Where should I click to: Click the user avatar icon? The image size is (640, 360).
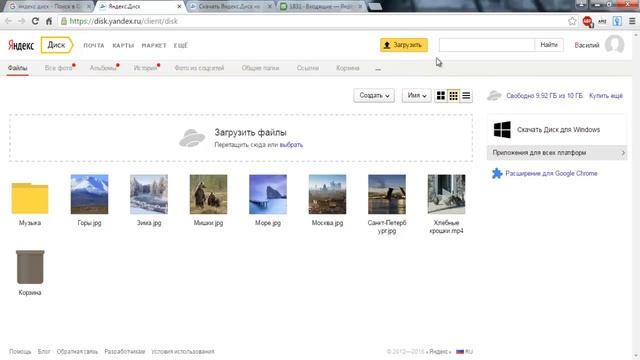[x=615, y=44]
